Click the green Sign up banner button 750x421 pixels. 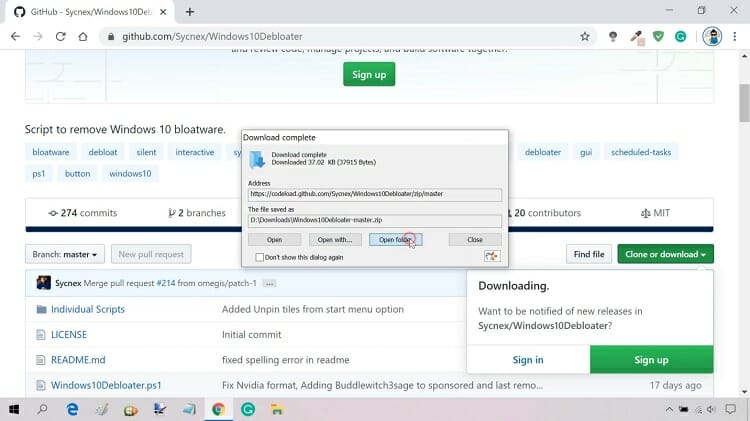tap(369, 74)
